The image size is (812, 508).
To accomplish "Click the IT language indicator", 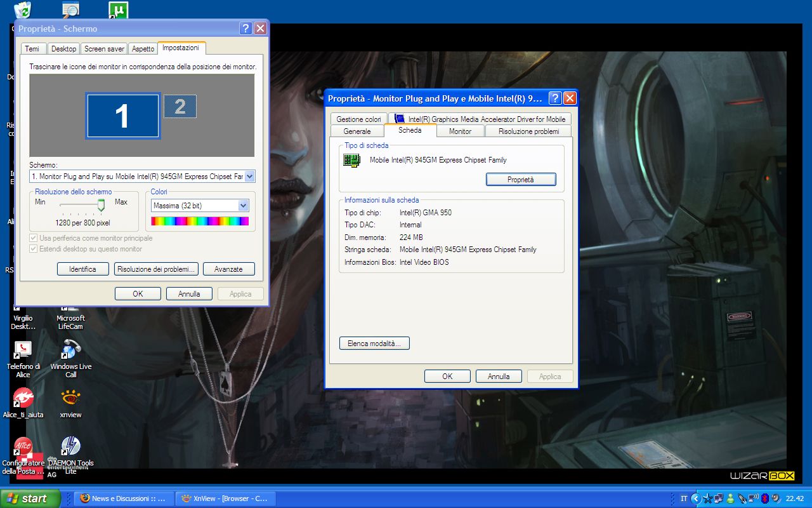I will [x=684, y=498].
